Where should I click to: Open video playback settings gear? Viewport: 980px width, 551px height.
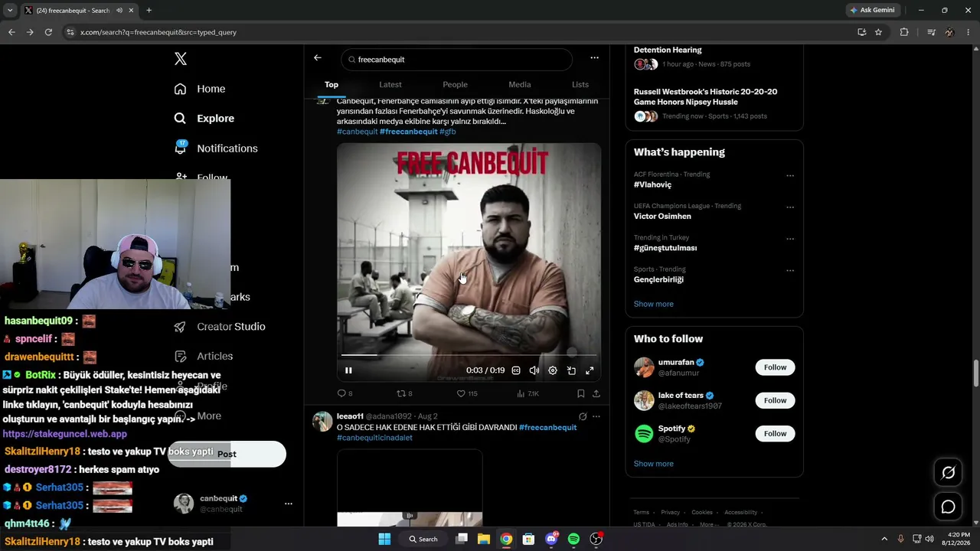tap(553, 370)
